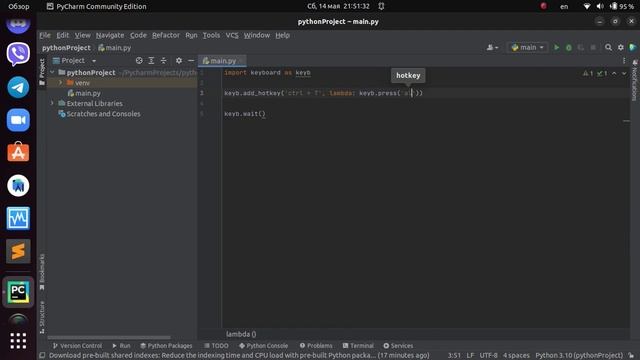Screen dimensions: 640x360
Task: Collapse pythonProject root folder
Action: pyautogui.click(x=52, y=72)
